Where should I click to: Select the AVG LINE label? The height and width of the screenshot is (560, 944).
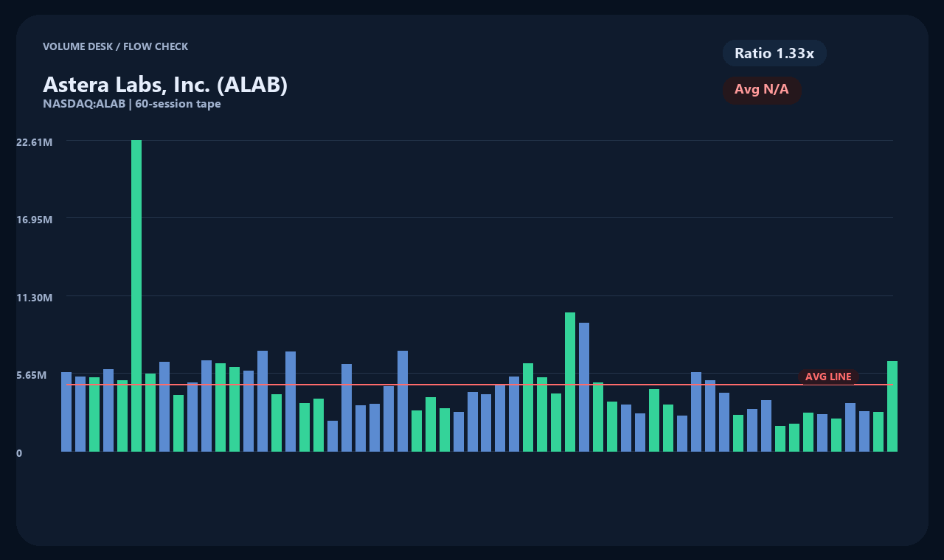tap(828, 377)
